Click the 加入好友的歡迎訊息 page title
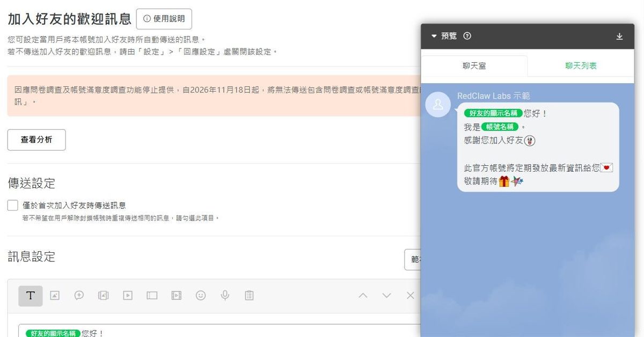644x337 pixels. pyautogui.click(x=70, y=19)
